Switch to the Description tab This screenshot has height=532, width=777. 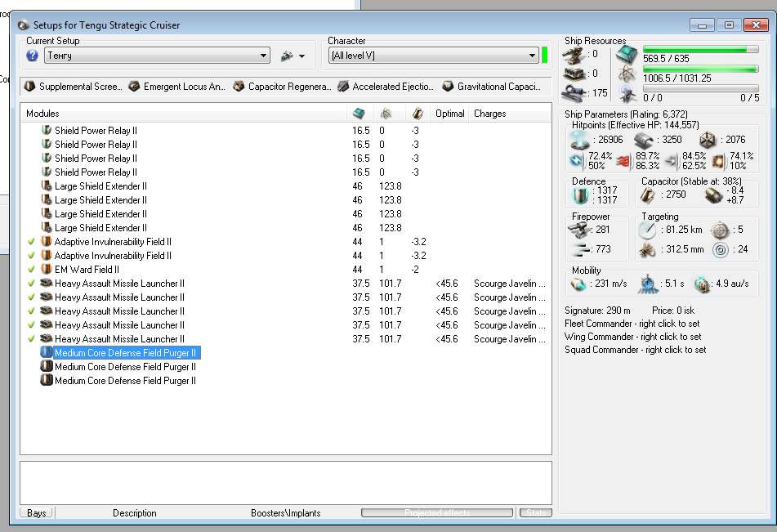(135, 513)
